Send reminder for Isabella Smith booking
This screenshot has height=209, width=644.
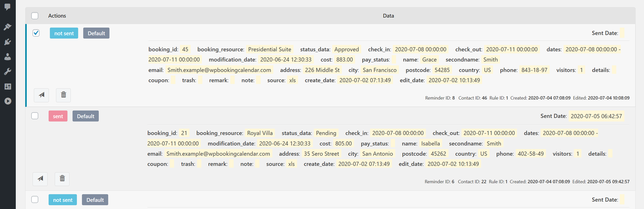(40, 179)
